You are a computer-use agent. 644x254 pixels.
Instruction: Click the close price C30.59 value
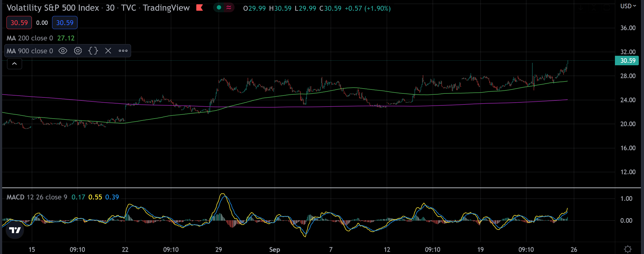point(330,8)
